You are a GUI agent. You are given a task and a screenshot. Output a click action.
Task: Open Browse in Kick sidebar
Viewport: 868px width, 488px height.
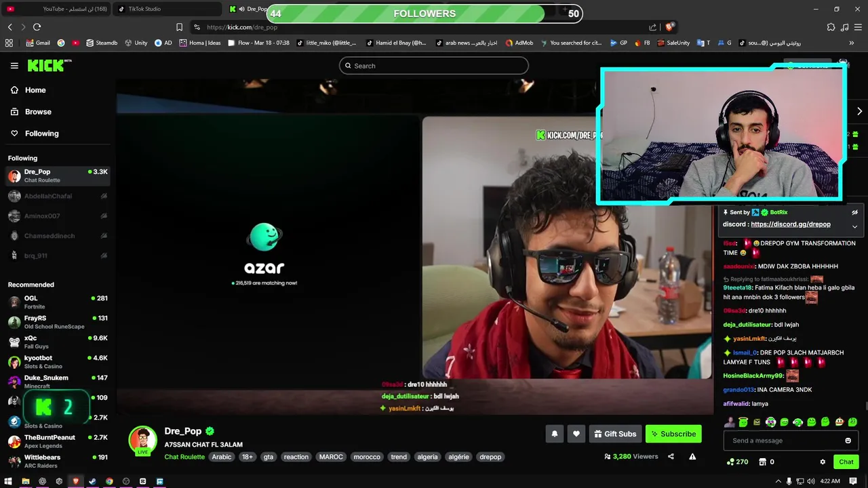click(38, 112)
